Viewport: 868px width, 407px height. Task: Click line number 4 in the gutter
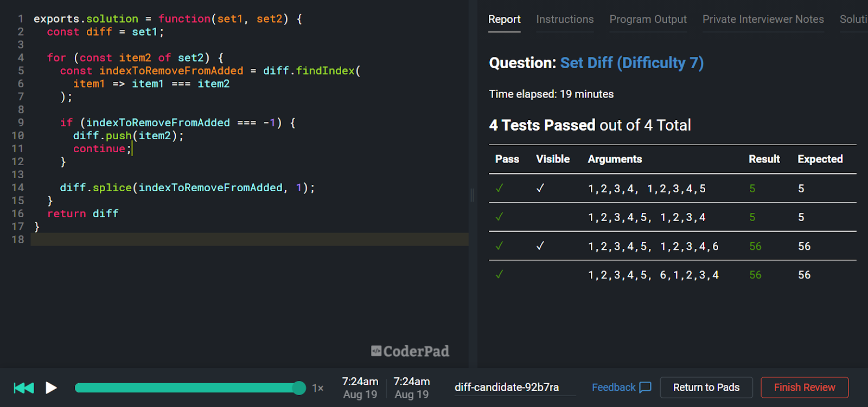coord(21,58)
